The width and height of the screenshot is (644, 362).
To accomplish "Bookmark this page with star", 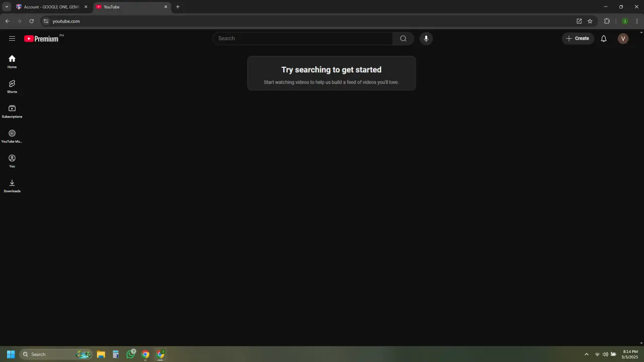I will 590,21.
